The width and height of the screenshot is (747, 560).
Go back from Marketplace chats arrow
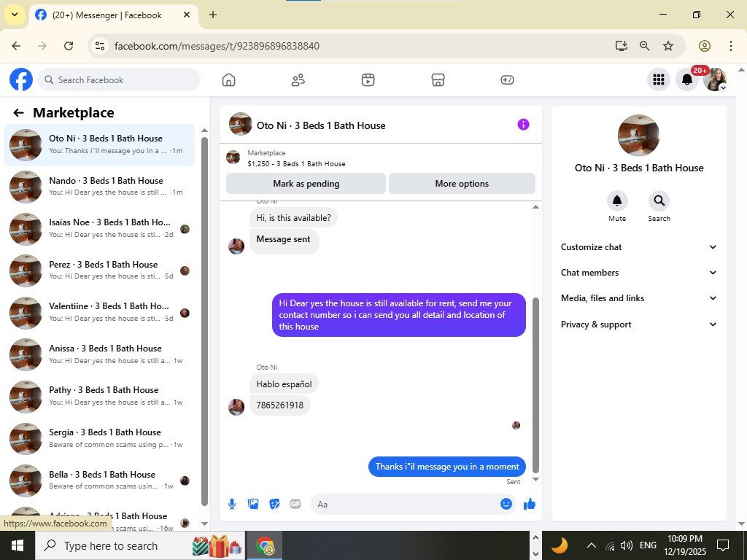point(18,113)
